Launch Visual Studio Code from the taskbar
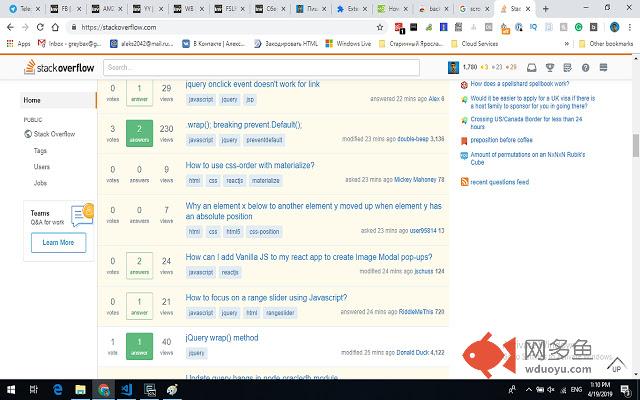Image resolution: width=640 pixels, height=400 pixels. [x=128, y=388]
